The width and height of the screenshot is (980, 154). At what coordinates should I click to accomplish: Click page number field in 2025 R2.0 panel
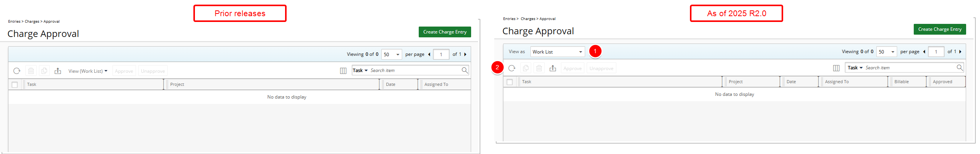936,52
